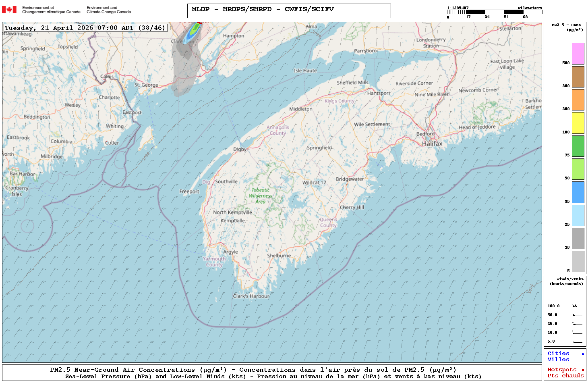Select the pink above-500 concentration swatch
Viewport: 588px width, 383px height.
pos(578,54)
